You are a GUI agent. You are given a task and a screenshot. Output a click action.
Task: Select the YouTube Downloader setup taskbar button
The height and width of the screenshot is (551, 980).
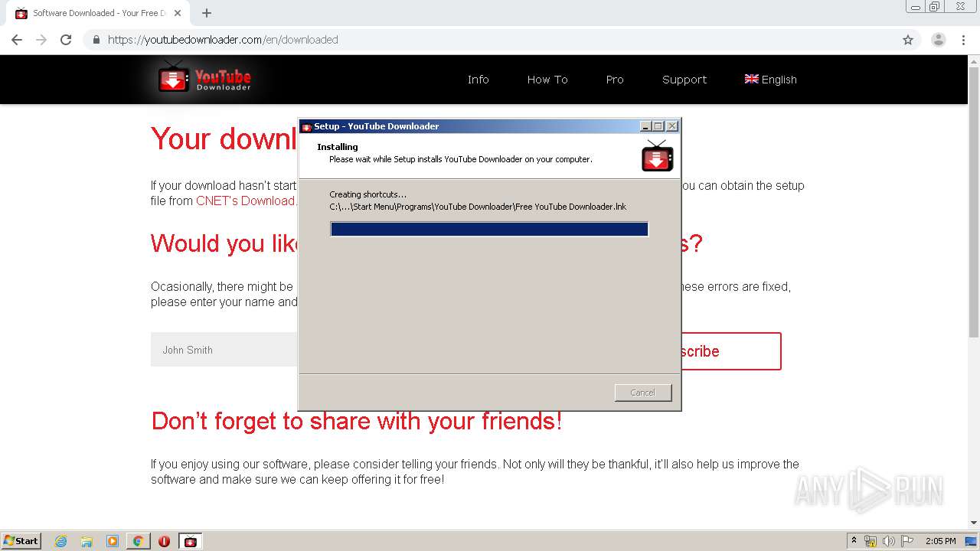click(190, 541)
